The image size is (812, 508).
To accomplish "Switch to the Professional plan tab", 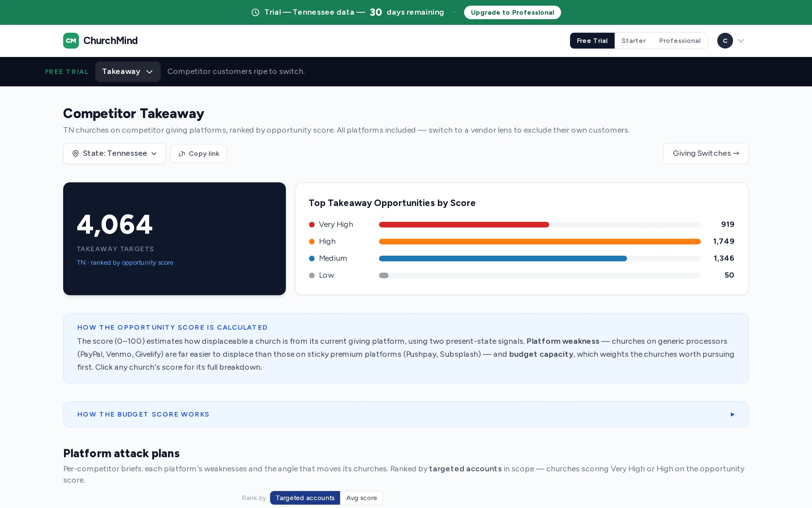I will pyautogui.click(x=679, y=41).
